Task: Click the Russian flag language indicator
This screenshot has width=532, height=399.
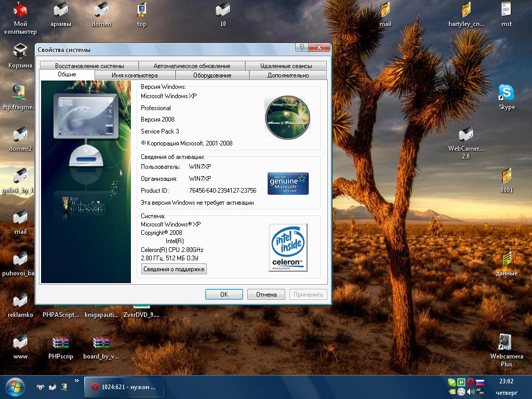Action: (x=480, y=382)
